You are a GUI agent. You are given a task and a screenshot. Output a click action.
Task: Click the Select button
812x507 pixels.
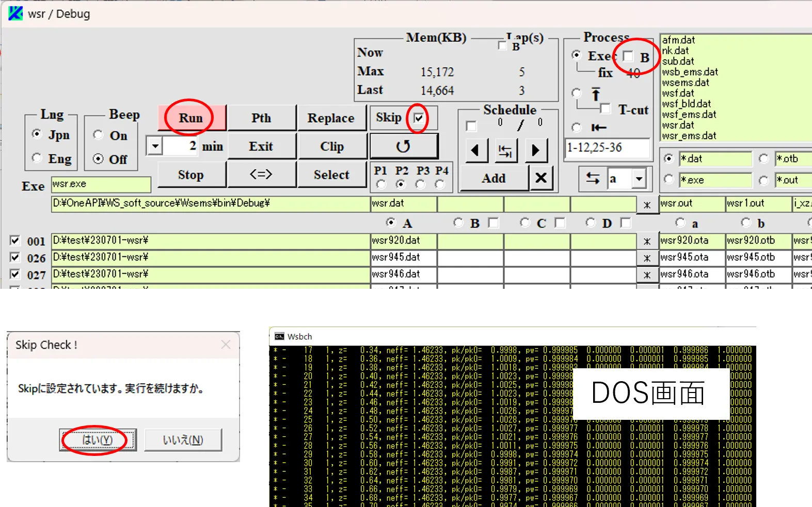[331, 174]
